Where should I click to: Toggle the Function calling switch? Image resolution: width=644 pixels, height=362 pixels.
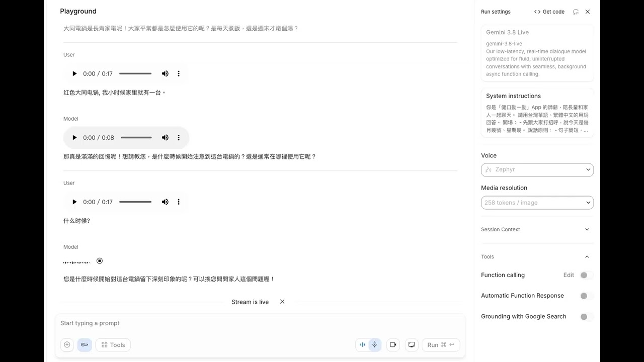pyautogui.click(x=585, y=275)
